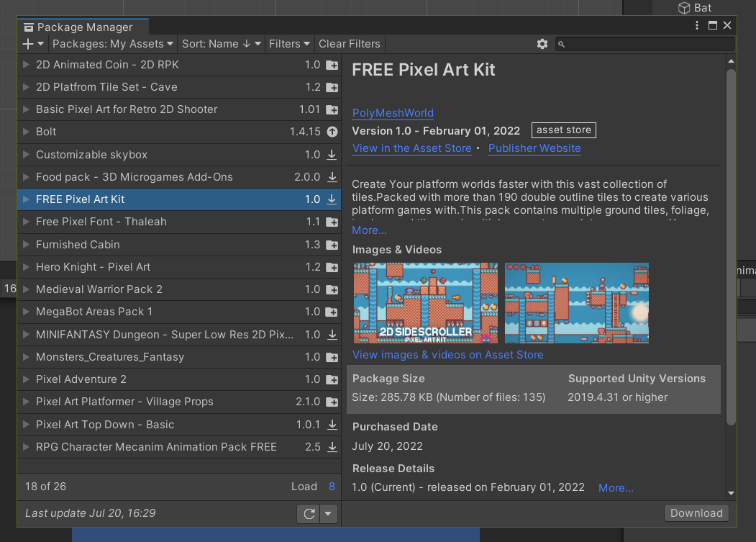Click import icon for Pixel Art Platformer - Village Props
The height and width of the screenshot is (542, 756).
point(332,402)
